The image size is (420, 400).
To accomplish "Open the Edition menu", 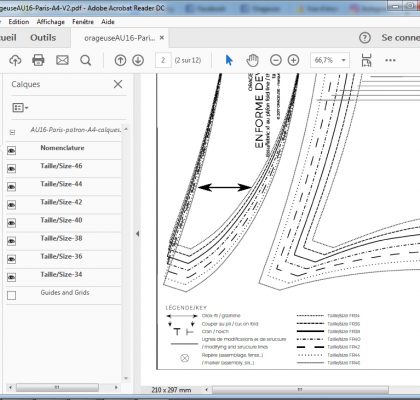I will 19,22.
